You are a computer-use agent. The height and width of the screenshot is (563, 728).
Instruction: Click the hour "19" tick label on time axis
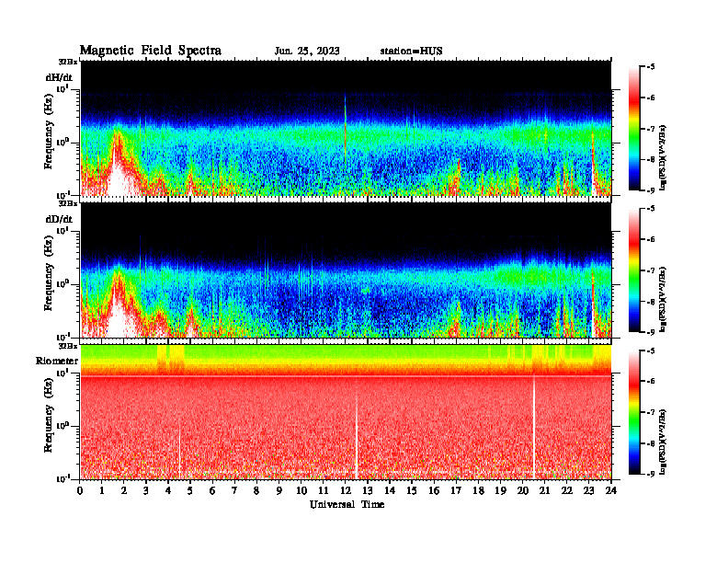[500, 491]
